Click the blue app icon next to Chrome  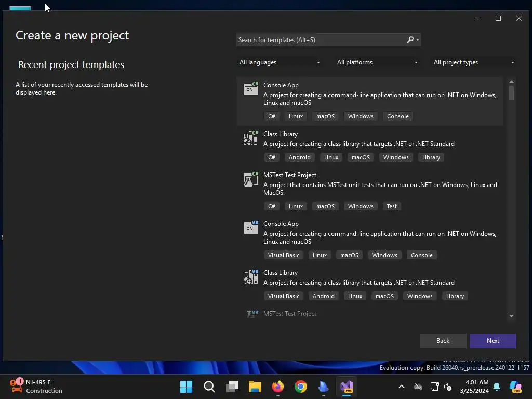click(323, 387)
